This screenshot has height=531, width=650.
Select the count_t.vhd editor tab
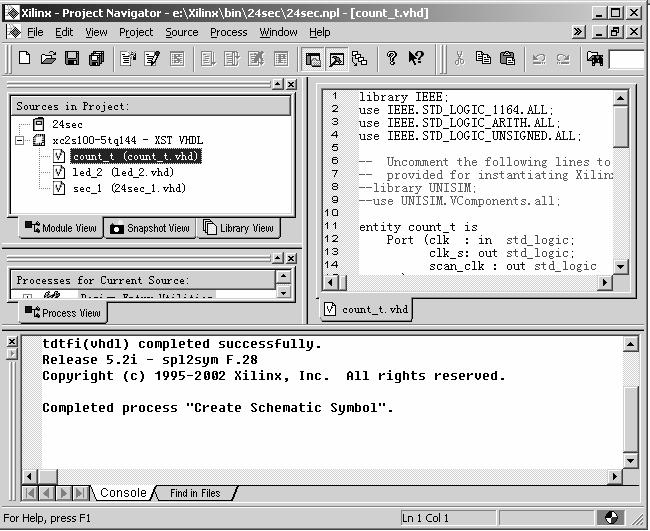pos(367,310)
